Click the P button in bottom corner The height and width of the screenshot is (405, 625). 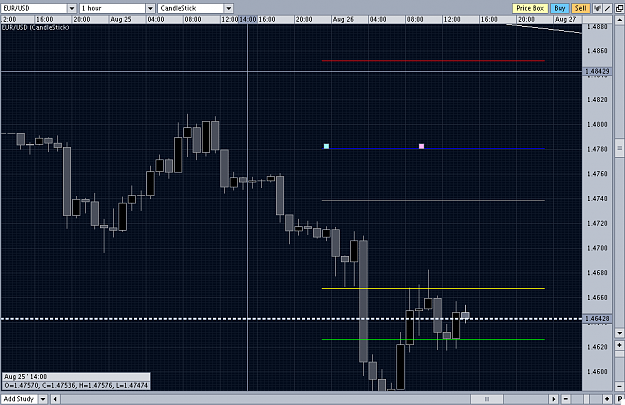pos(619,399)
